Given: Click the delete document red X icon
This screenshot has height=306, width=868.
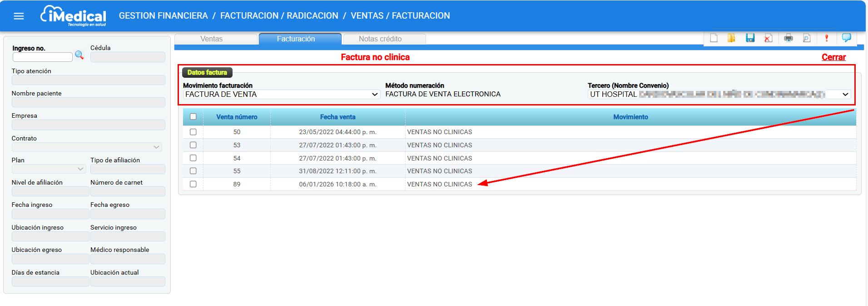Looking at the screenshot, I should coord(768,38).
